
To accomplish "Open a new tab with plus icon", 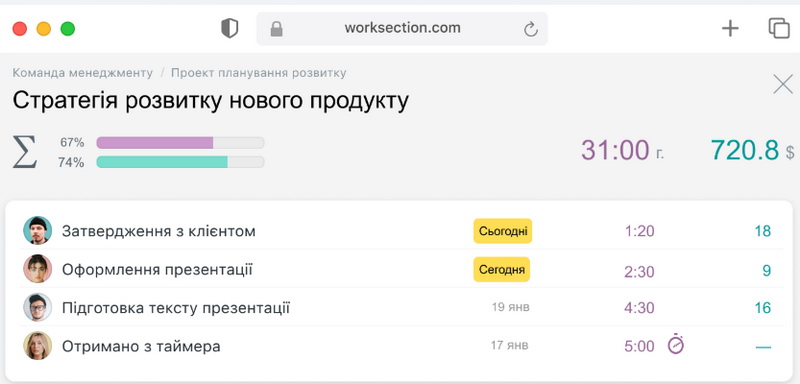I will click(x=730, y=29).
